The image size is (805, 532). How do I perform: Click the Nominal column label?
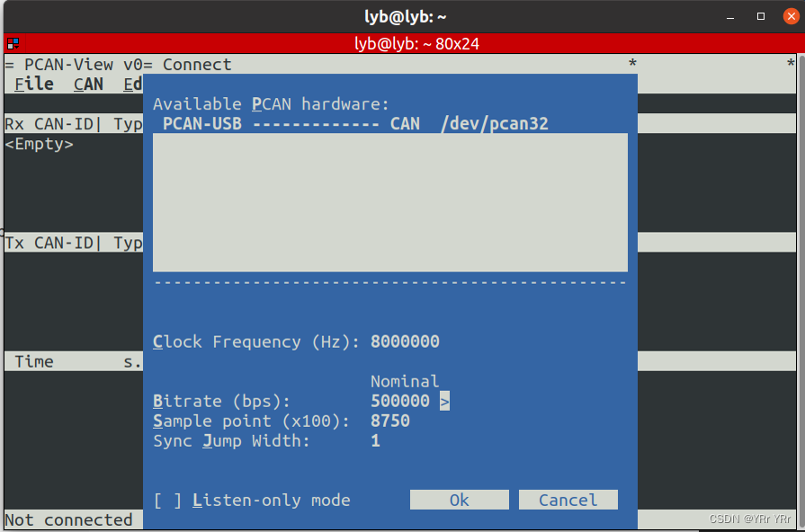(405, 381)
